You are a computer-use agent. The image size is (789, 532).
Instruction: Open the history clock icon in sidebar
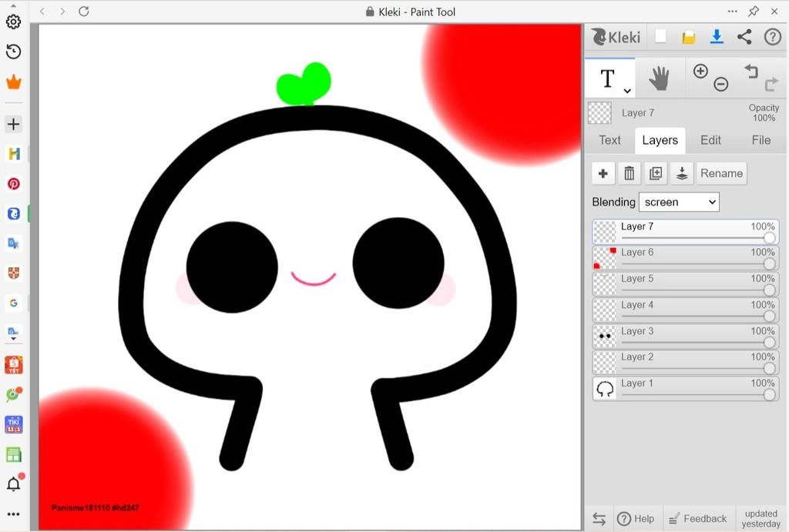(14, 52)
